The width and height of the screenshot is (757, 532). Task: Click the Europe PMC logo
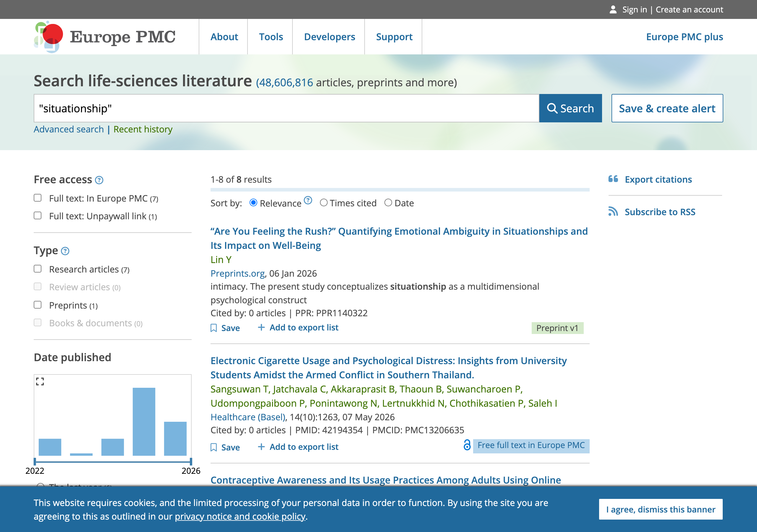(x=104, y=37)
